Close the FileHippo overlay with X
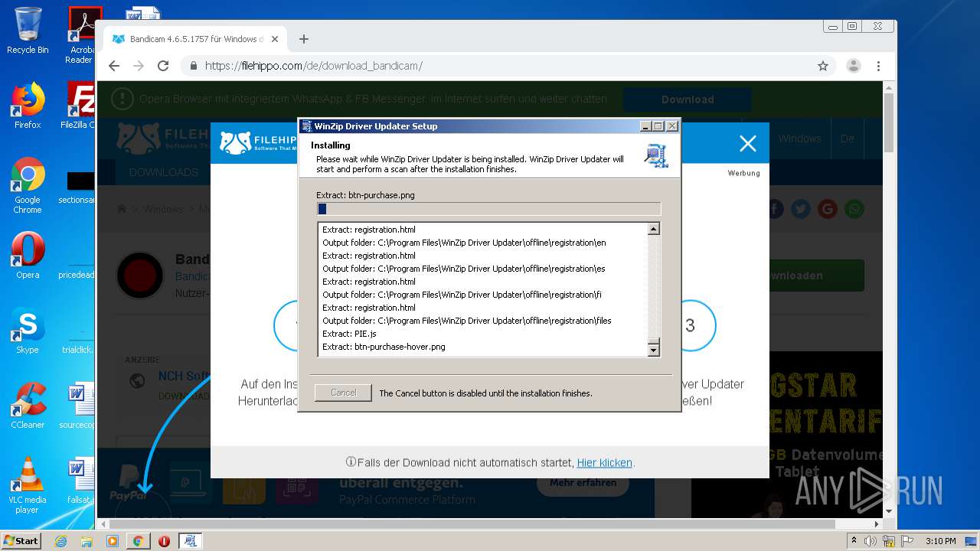 748,143
